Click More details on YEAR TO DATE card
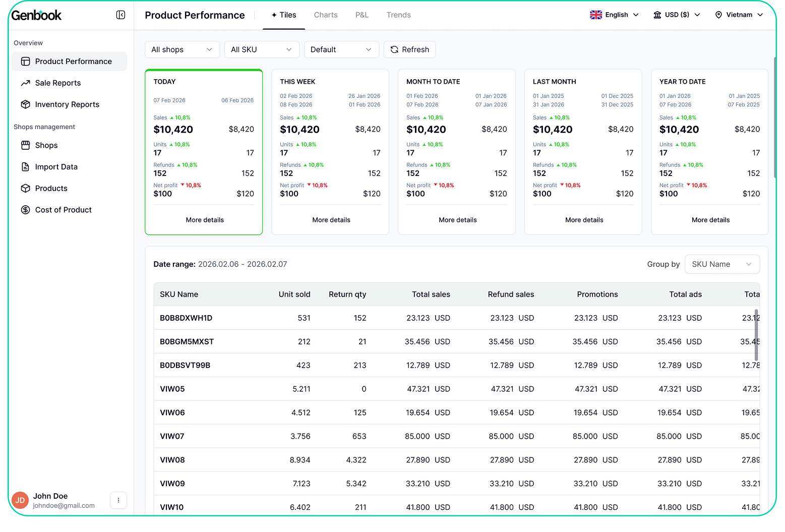Viewport: 785px width, 532px height. pos(711,220)
